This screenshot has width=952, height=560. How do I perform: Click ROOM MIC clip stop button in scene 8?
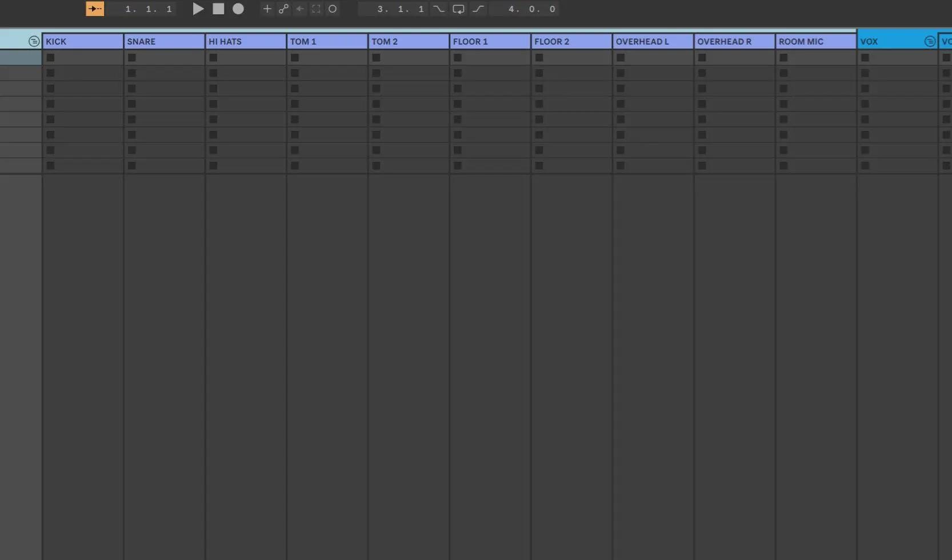tap(783, 166)
